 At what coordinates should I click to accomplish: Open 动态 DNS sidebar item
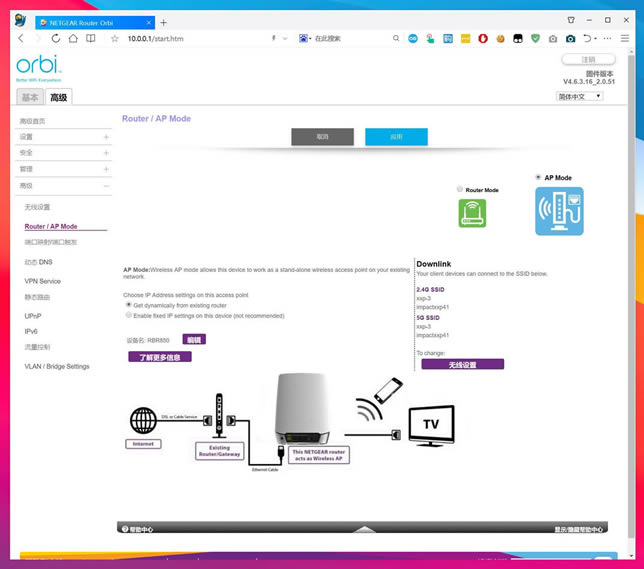(x=38, y=262)
